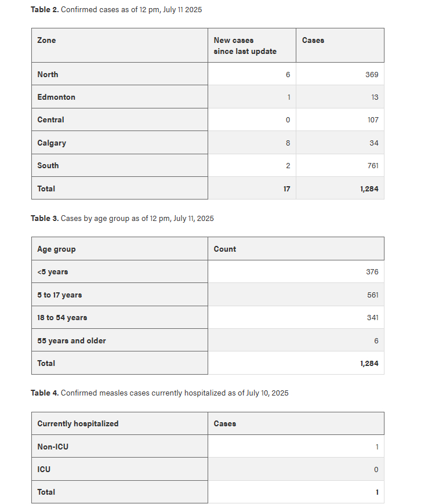
Task: Click the Calgary zone row label
Action: [x=52, y=143]
